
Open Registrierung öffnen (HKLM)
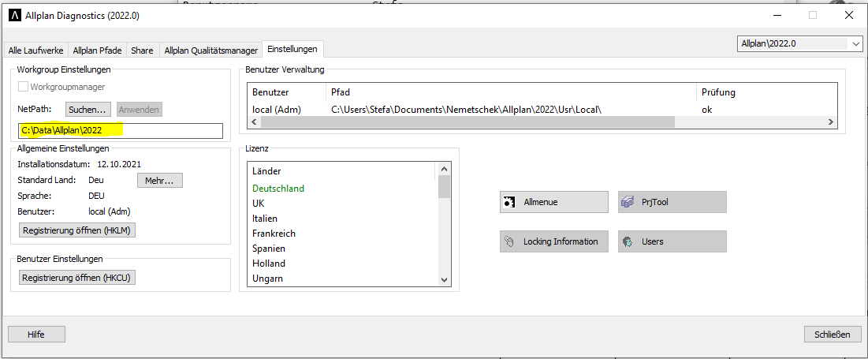coord(77,230)
